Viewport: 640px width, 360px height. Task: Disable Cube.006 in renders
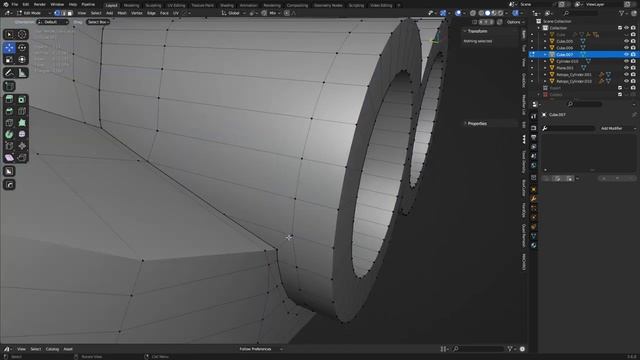pos(633,48)
